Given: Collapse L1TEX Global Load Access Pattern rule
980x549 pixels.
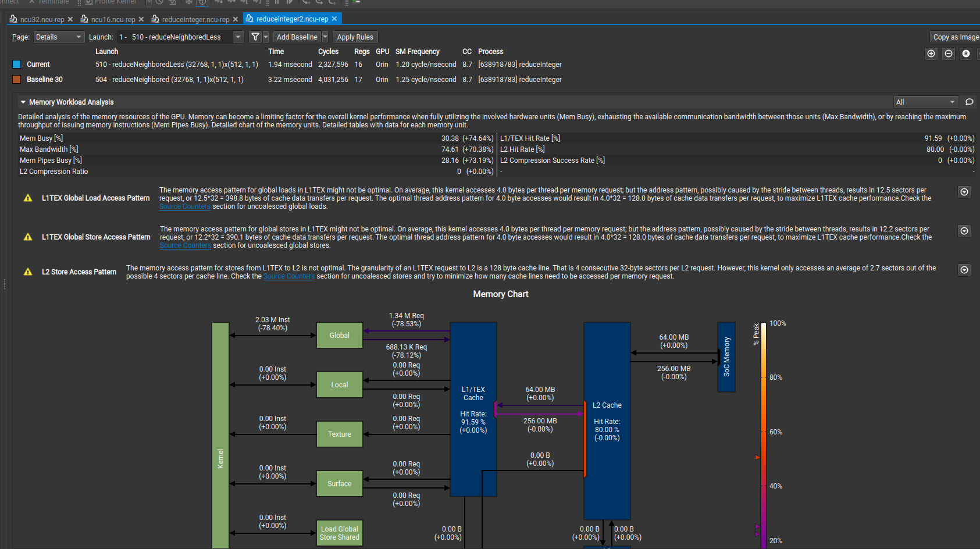Looking at the screenshot, I should pos(964,192).
